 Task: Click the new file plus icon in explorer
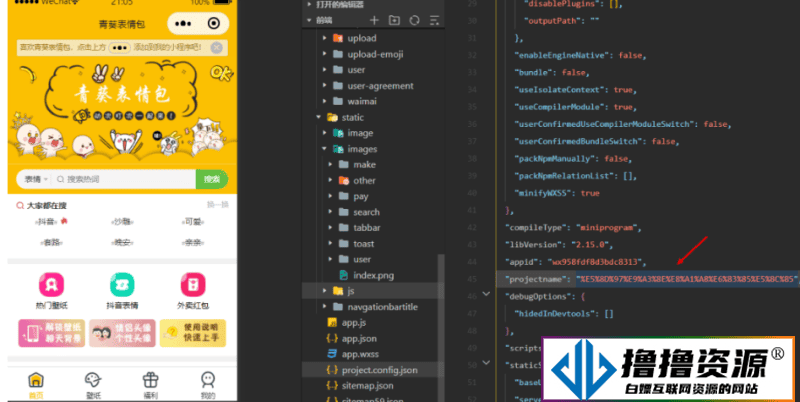click(374, 20)
